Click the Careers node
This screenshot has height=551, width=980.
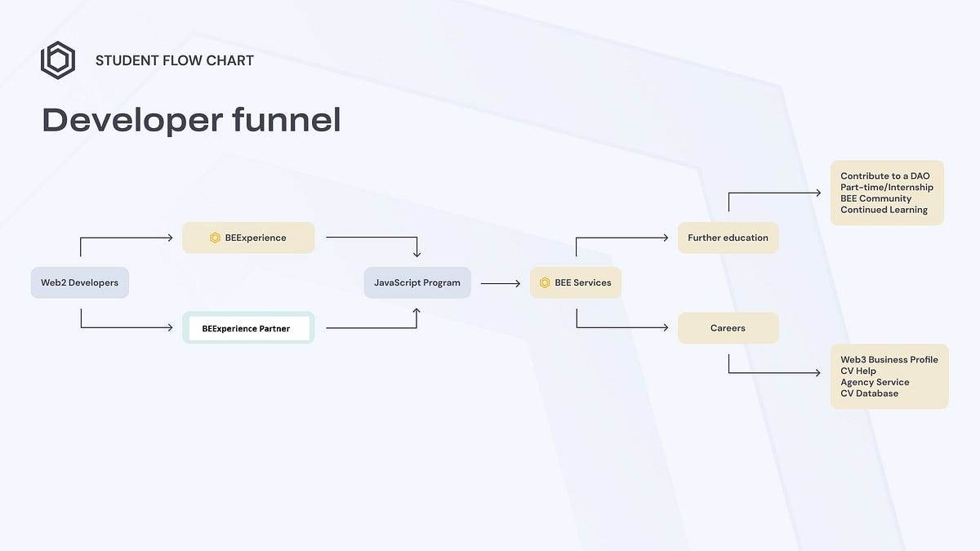tap(728, 327)
